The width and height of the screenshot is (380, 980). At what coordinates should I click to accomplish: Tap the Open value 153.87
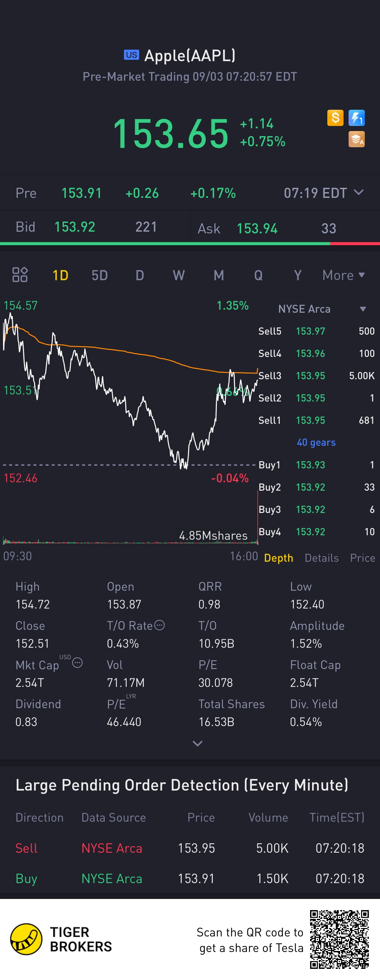point(124,604)
